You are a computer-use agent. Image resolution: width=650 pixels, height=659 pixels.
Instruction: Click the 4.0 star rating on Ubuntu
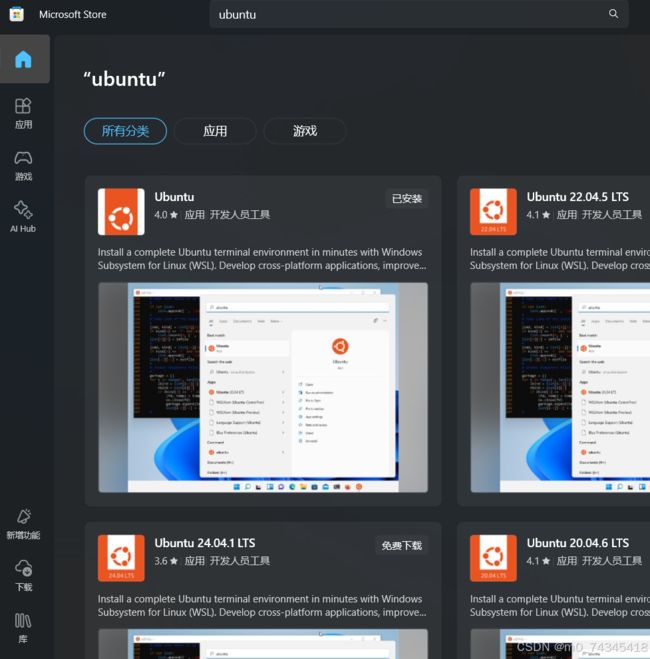[166, 215]
